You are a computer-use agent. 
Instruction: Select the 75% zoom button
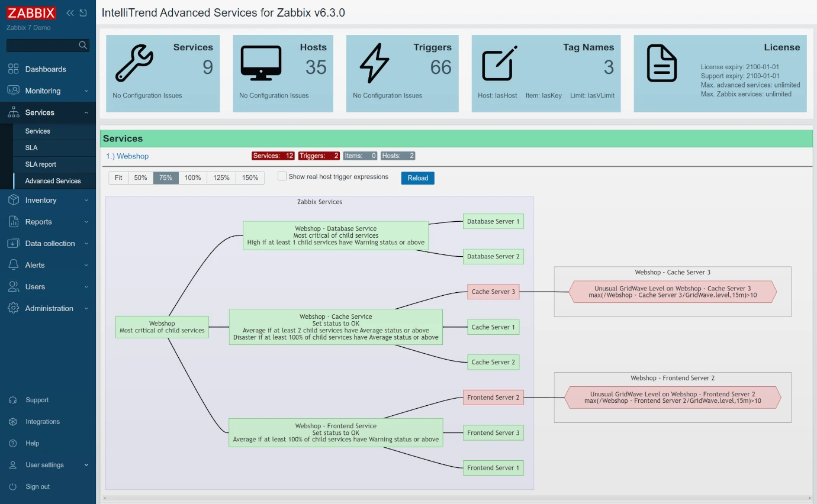coord(166,177)
